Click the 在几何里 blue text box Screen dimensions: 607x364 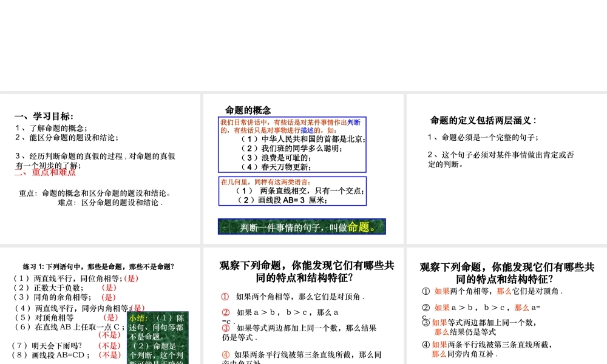(x=293, y=191)
